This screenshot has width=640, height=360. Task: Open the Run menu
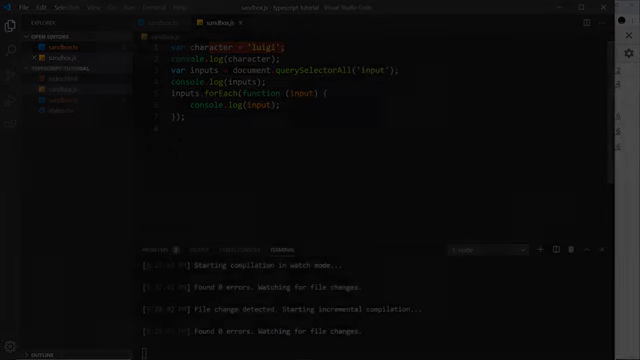(x=129, y=7)
